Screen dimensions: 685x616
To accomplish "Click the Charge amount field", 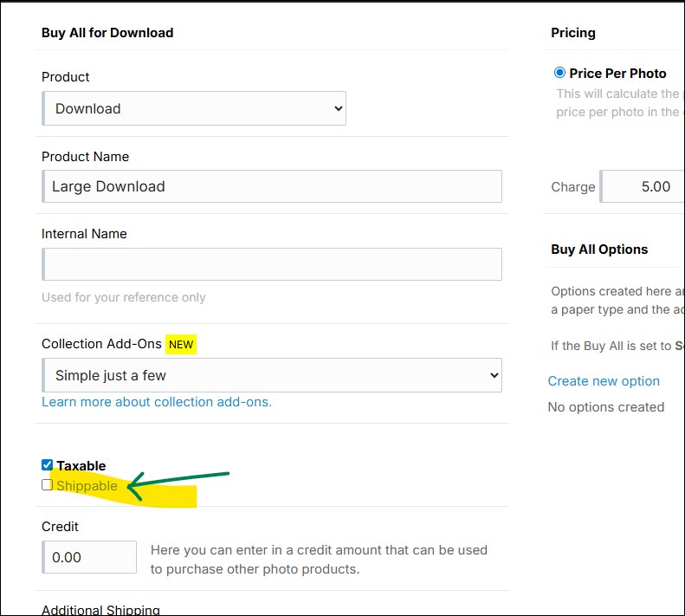I will tap(643, 186).
